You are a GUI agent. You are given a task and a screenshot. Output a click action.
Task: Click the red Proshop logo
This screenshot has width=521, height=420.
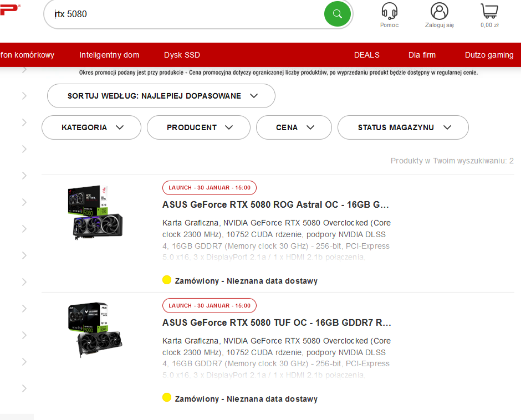coord(9,9)
